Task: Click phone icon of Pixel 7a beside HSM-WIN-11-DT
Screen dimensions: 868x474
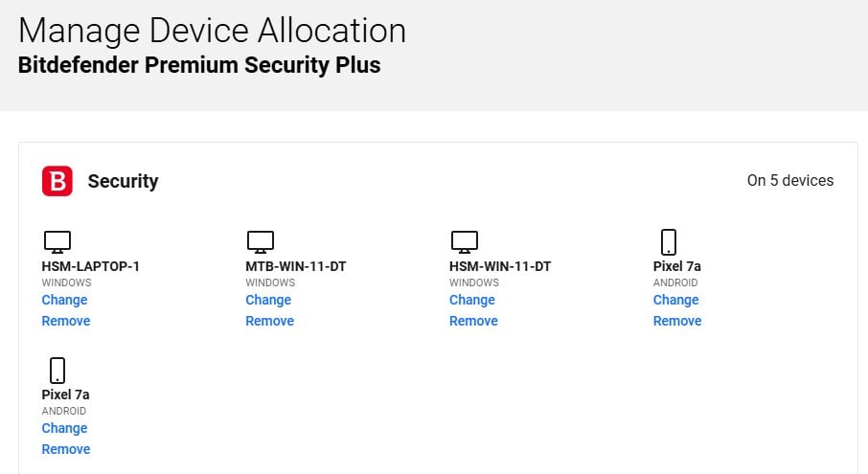Action: [669, 241]
